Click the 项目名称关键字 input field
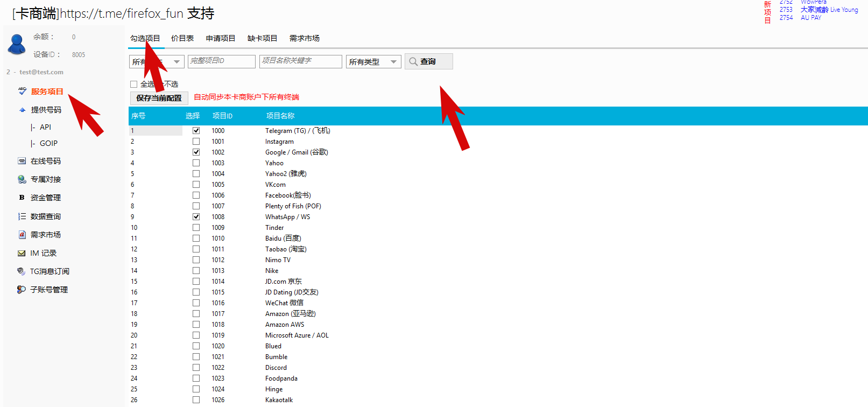 point(301,61)
